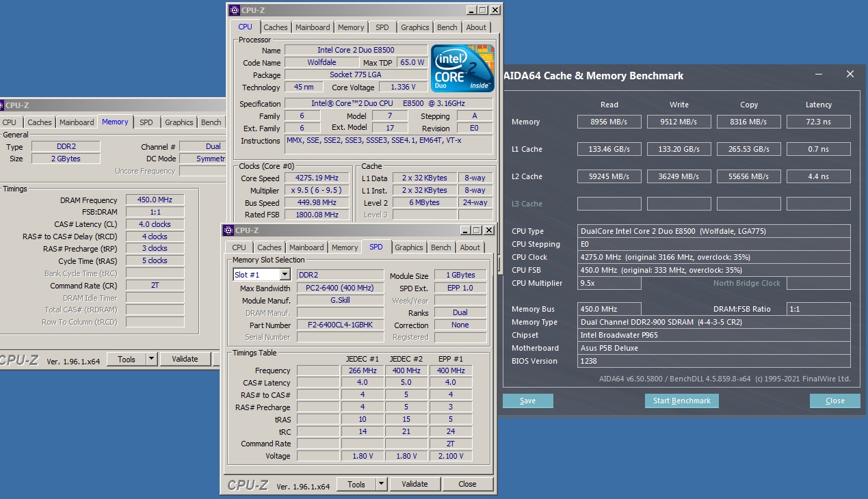Click Tools button in SPD CPU-Z window
This screenshot has width=868, height=499.
pyautogui.click(x=356, y=484)
